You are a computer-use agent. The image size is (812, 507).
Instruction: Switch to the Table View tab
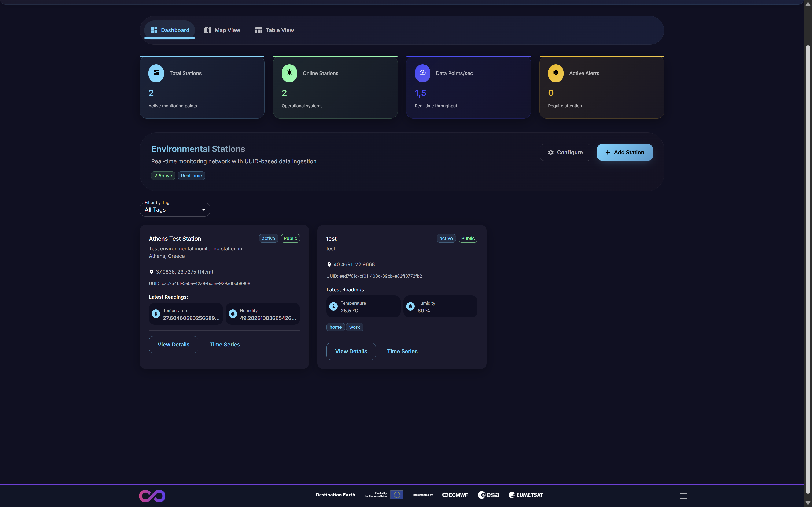pos(274,30)
